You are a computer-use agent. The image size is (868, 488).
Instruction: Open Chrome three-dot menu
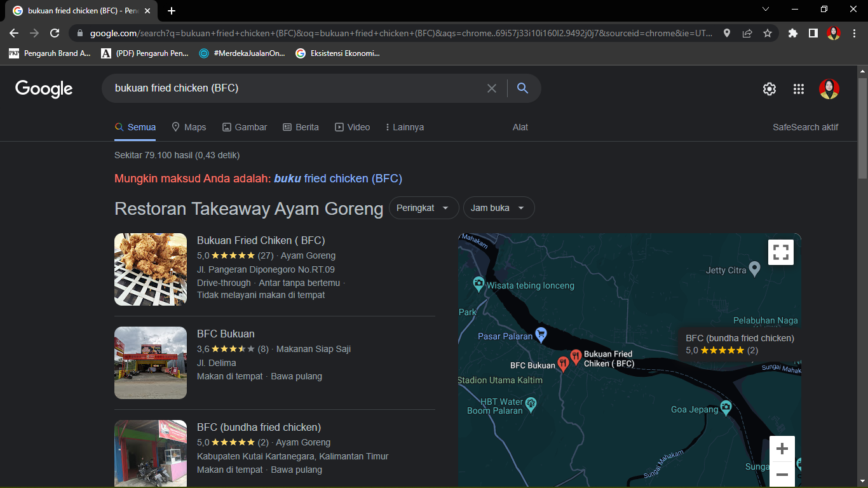click(854, 33)
